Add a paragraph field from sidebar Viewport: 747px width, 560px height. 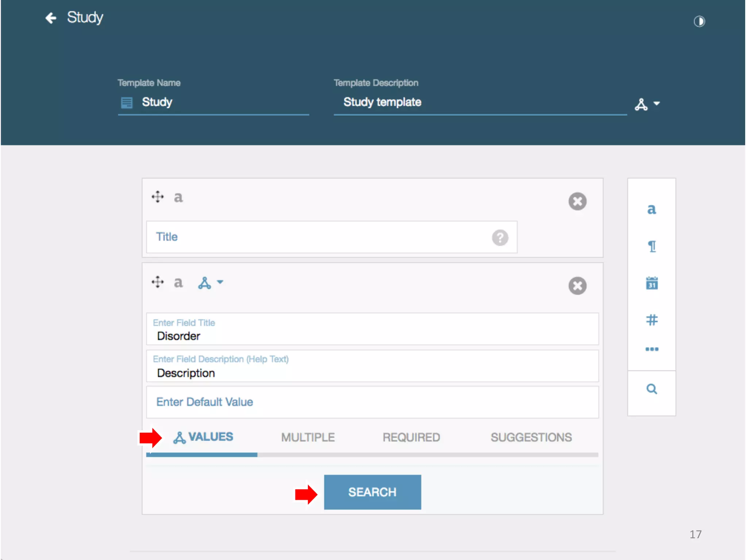(651, 246)
